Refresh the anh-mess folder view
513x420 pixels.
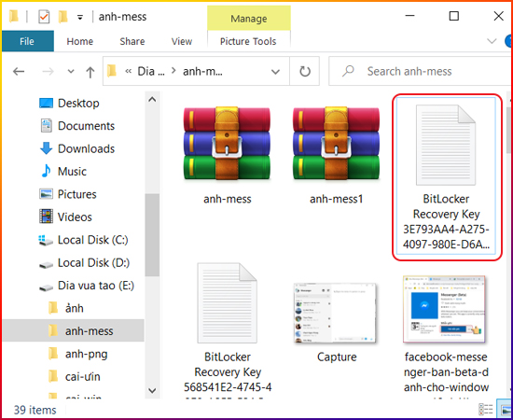(305, 71)
